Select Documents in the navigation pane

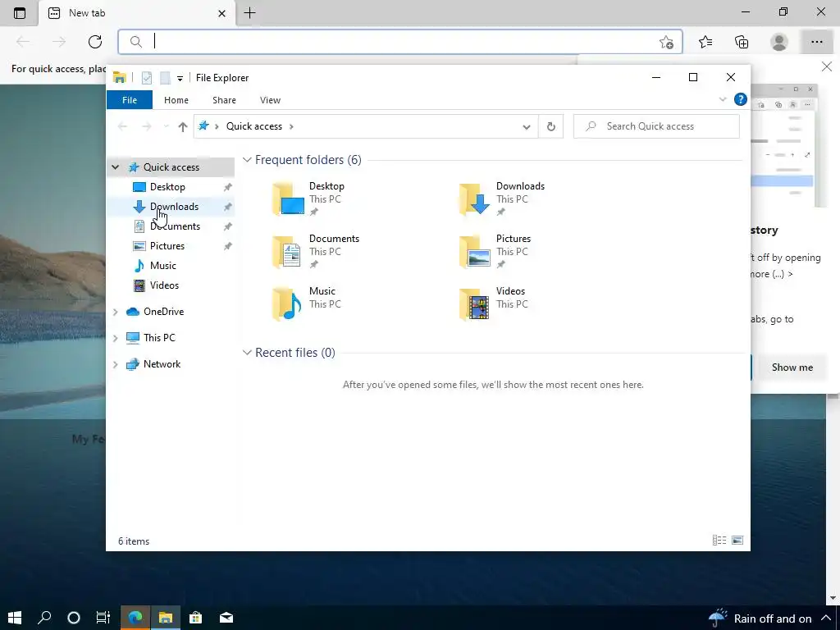(175, 226)
